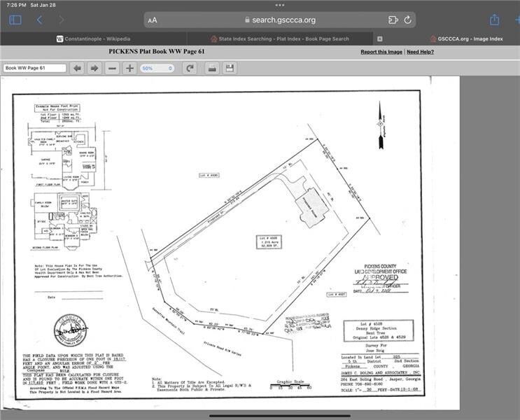The height and width of the screenshot is (420, 520).
Task: Switch to the Constantinople - Wikipedia tab
Action: point(94,38)
